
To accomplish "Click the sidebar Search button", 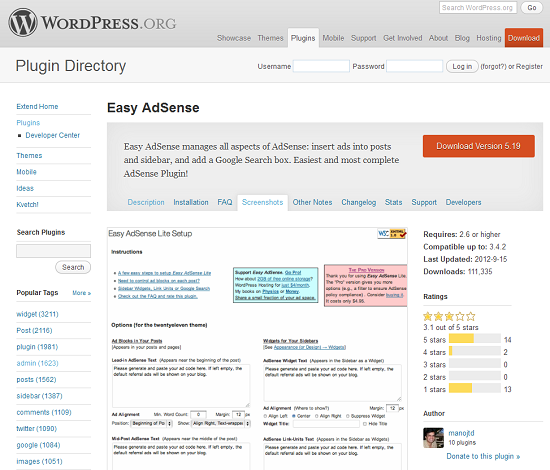I will tap(73, 267).
